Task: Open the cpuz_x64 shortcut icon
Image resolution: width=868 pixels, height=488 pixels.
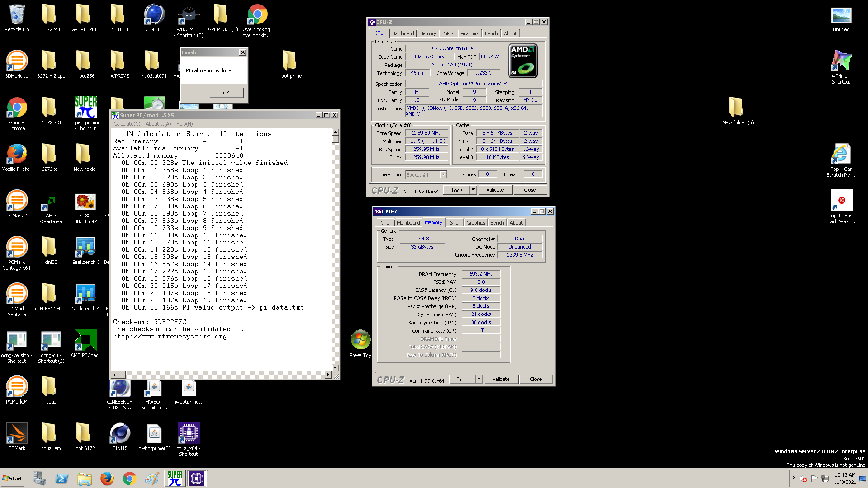Action: tap(189, 440)
